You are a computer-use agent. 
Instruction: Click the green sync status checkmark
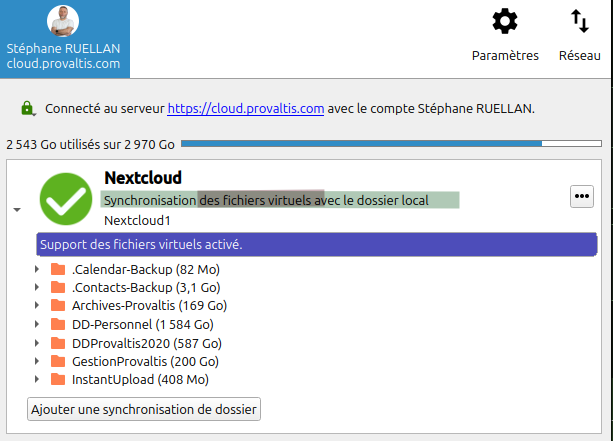pos(65,198)
